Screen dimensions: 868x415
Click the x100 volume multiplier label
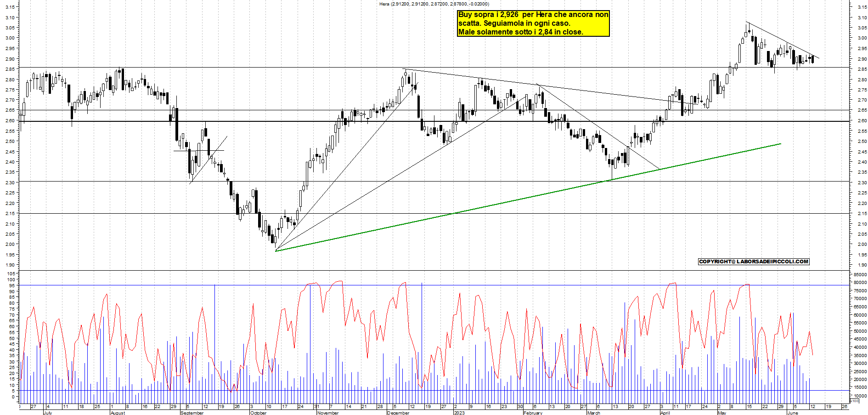(855, 401)
